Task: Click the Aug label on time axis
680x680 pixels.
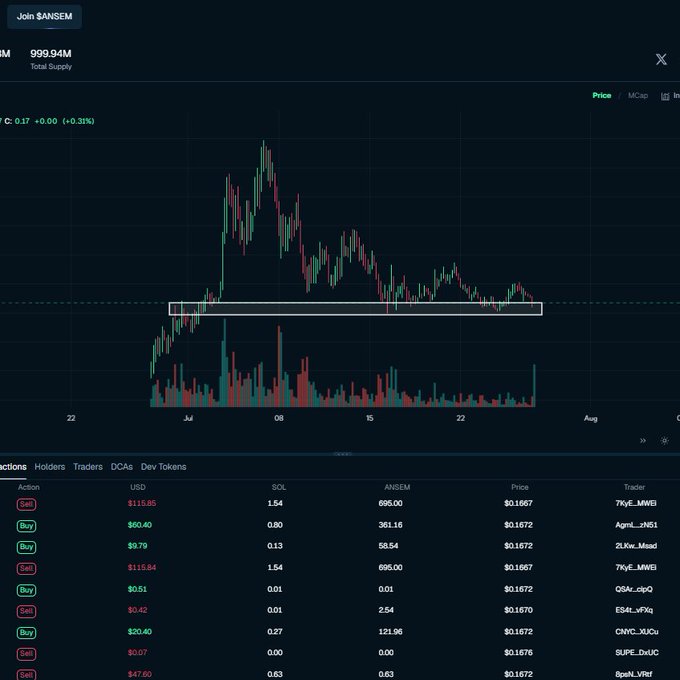Action: (591, 418)
